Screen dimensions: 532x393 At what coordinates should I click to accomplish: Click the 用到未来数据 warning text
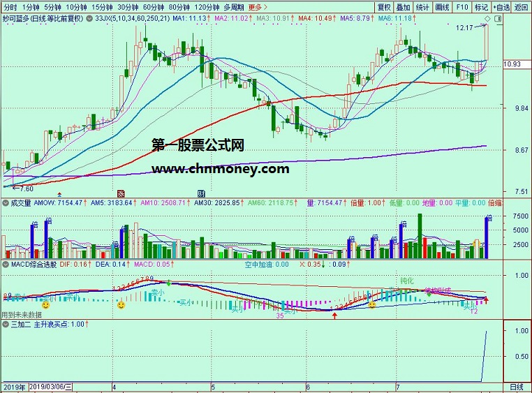click(22, 315)
